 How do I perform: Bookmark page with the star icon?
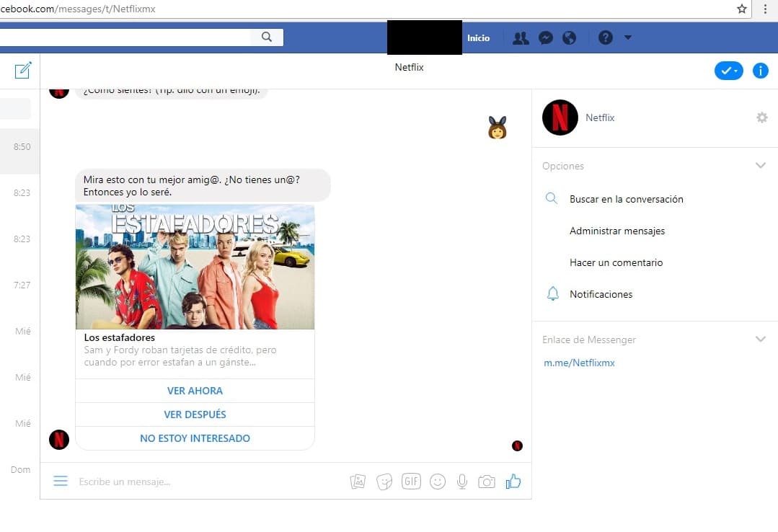click(742, 9)
